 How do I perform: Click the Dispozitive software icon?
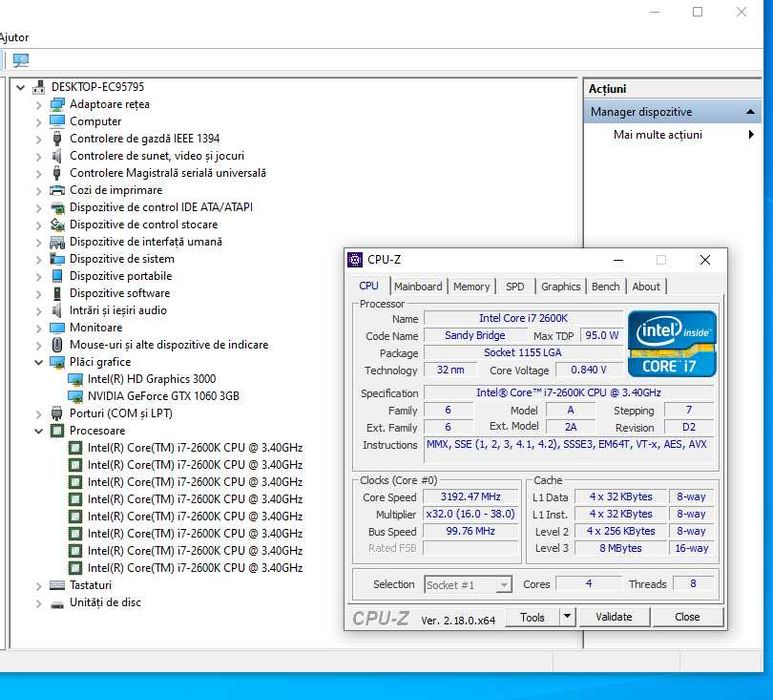click(57, 293)
